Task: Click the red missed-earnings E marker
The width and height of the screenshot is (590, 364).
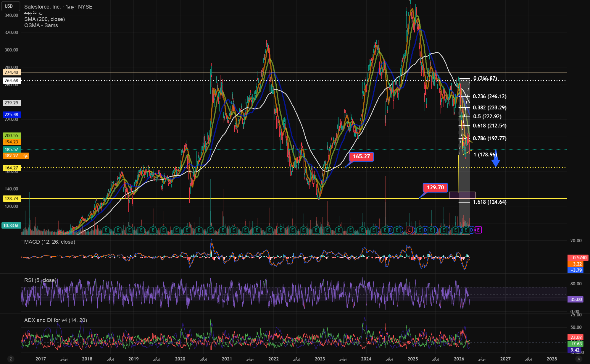Action: 409,230
